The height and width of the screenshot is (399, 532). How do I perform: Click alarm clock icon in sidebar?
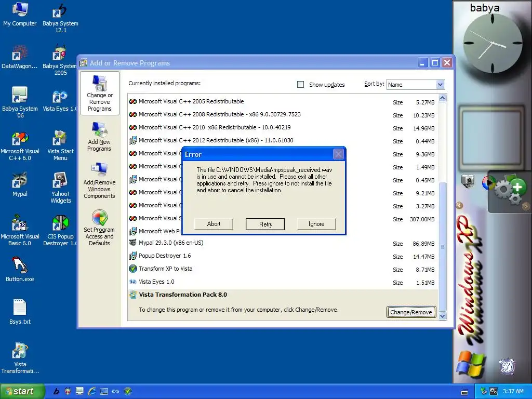coord(507,366)
